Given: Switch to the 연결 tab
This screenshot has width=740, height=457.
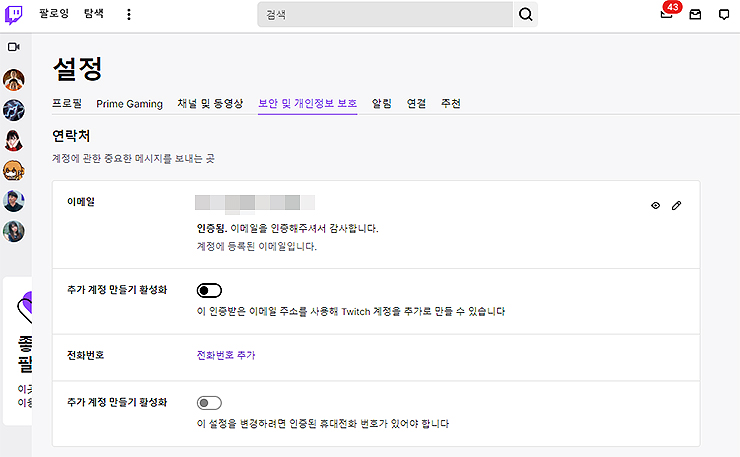Looking at the screenshot, I should pos(416,103).
